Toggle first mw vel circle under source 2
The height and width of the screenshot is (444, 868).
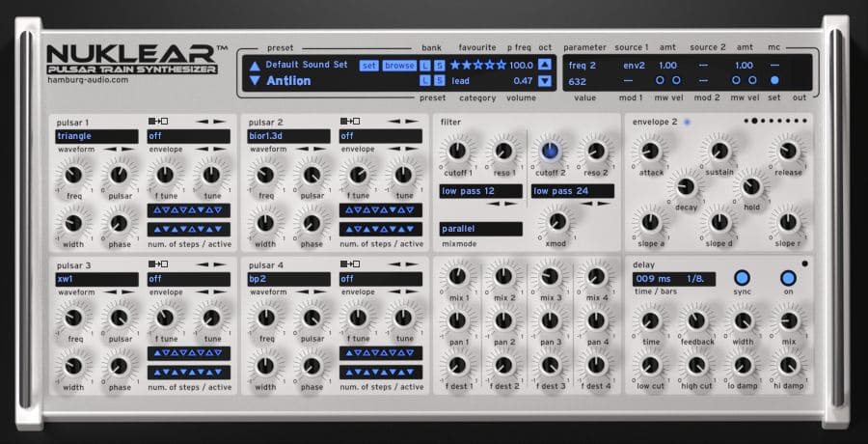pyautogui.click(x=736, y=80)
